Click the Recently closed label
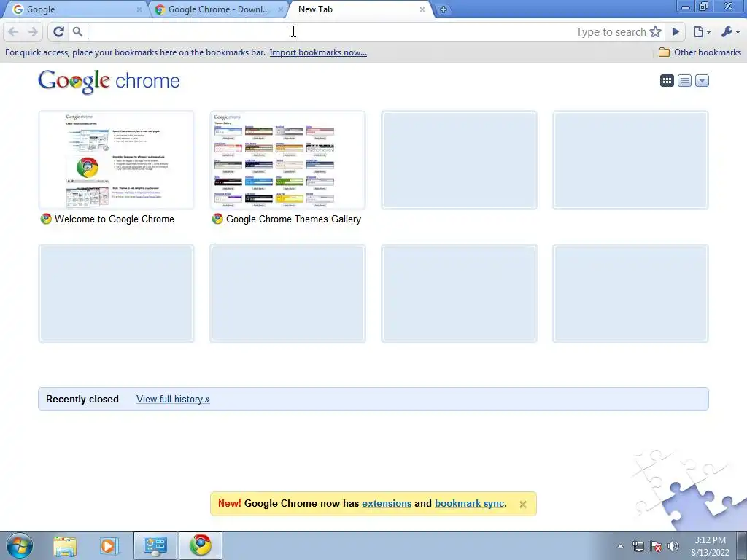The width and height of the screenshot is (747, 560). click(82, 399)
